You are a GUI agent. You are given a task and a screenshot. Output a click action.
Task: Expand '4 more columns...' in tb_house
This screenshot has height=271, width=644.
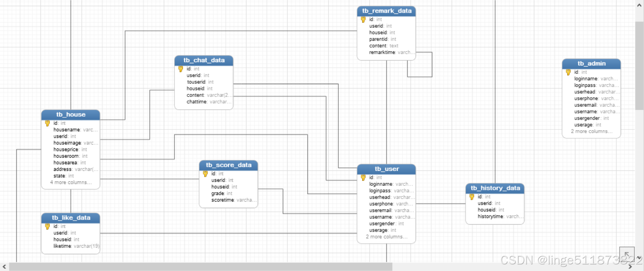click(71, 182)
